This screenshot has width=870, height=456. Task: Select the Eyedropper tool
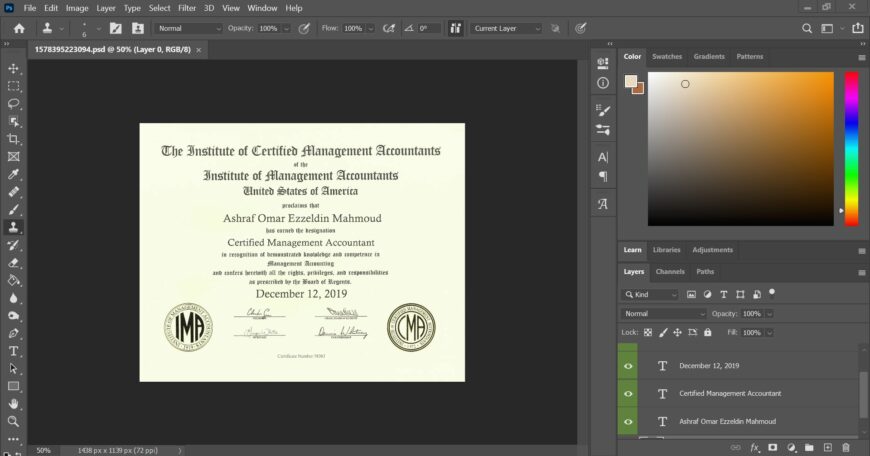click(x=13, y=174)
